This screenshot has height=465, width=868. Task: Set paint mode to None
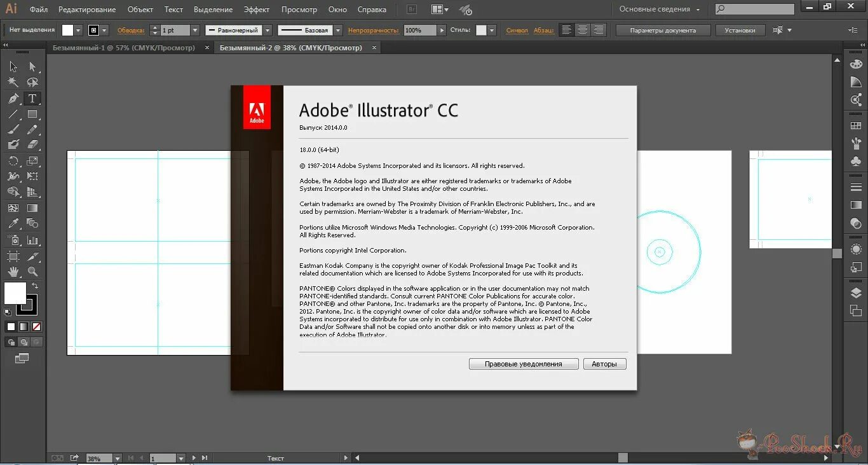[x=36, y=326]
